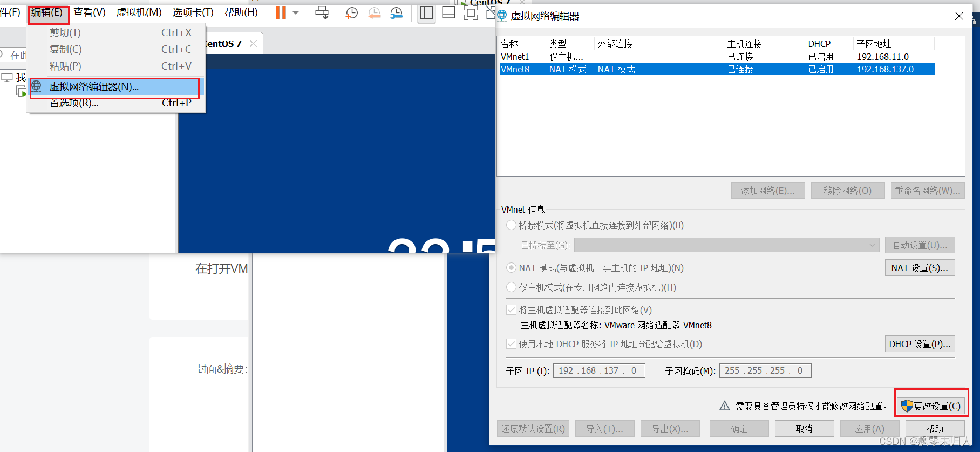The height and width of the screenshot is (452, 980).
Task: Open the power options dropdown arrow beside Pause
Action: tap(296, 12)
